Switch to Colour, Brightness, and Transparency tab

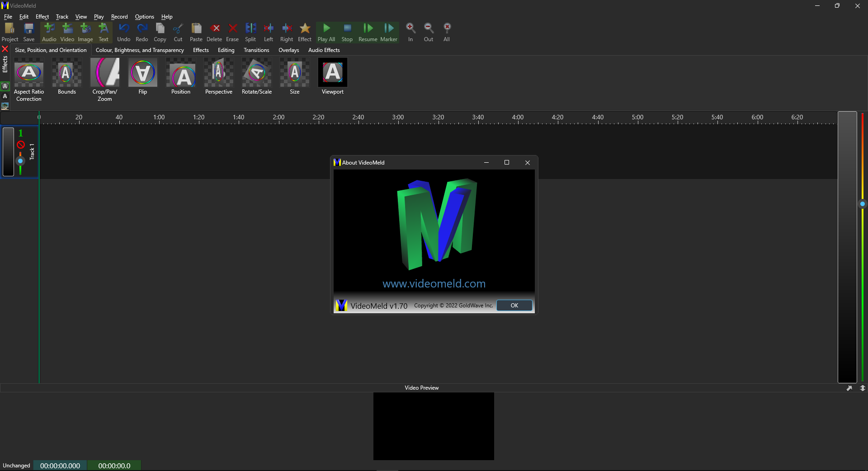coord(140,50)
